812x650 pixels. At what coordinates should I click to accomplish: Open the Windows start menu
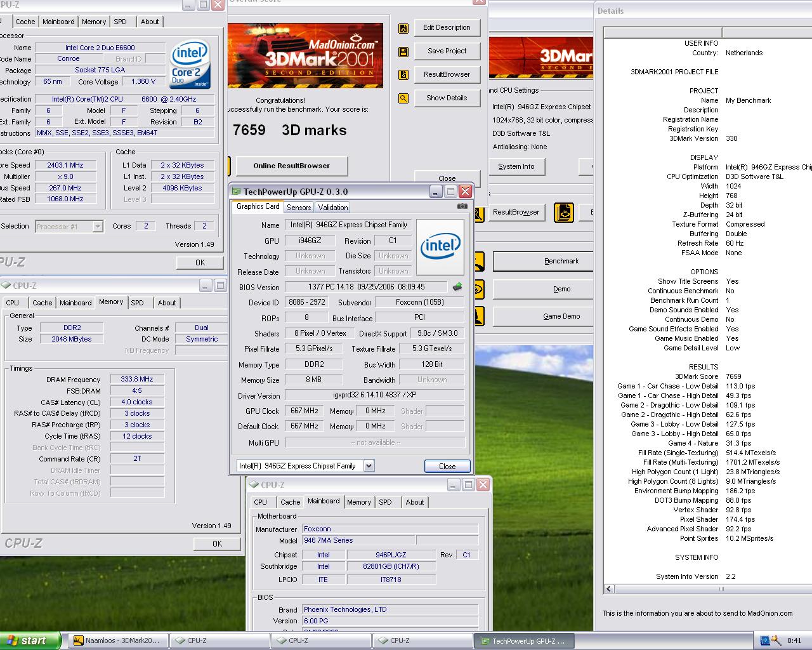(30, 640)
